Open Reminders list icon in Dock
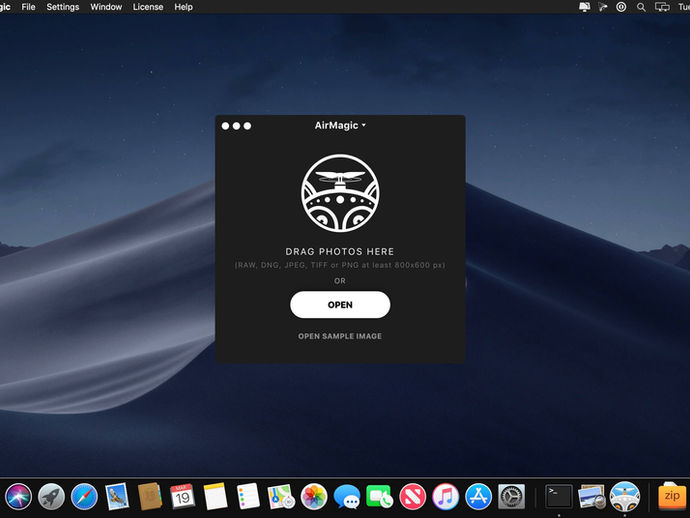This screenshot has height=518, width=690. pyautogui.click(x=248, y=496)
